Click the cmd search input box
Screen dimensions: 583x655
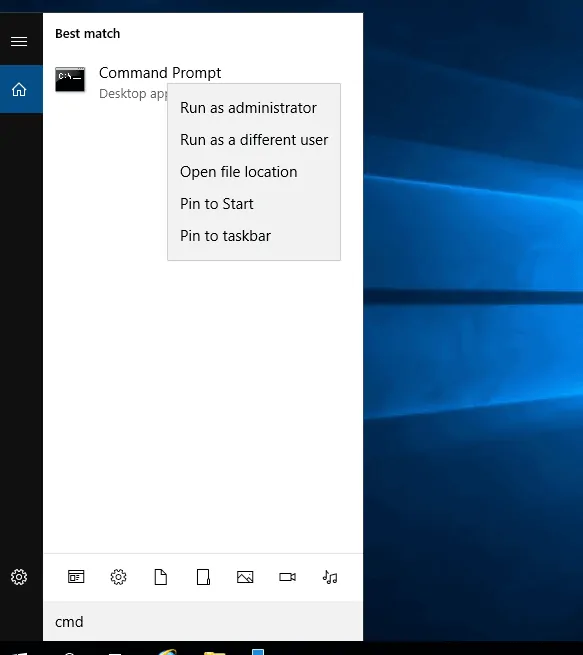(203, 622)
